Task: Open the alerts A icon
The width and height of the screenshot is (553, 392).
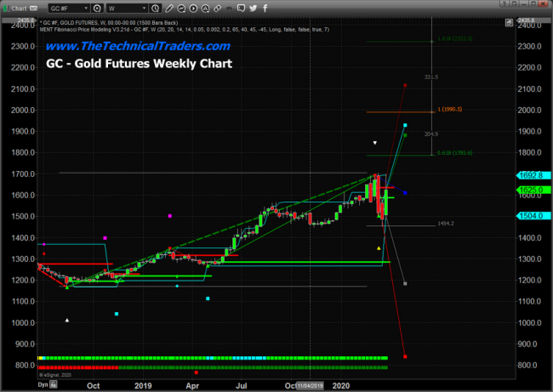Action: tap(205, 9)
